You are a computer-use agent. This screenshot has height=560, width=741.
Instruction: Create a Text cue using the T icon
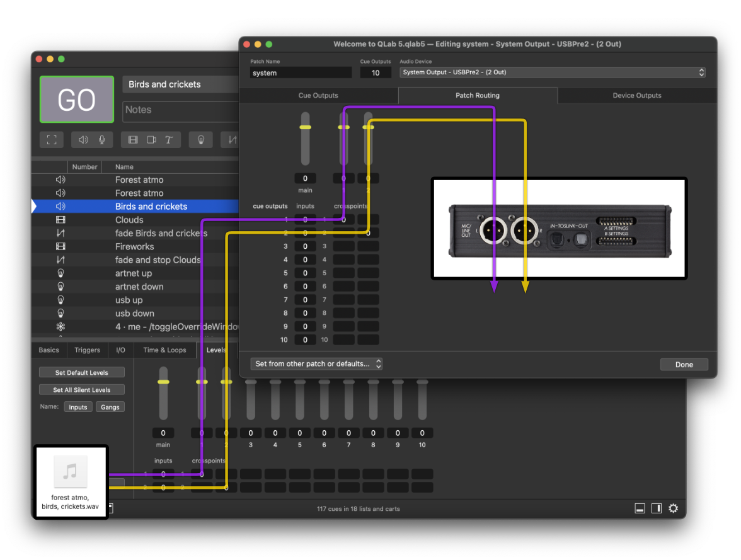pyautogui.click(x=168, y=139)
